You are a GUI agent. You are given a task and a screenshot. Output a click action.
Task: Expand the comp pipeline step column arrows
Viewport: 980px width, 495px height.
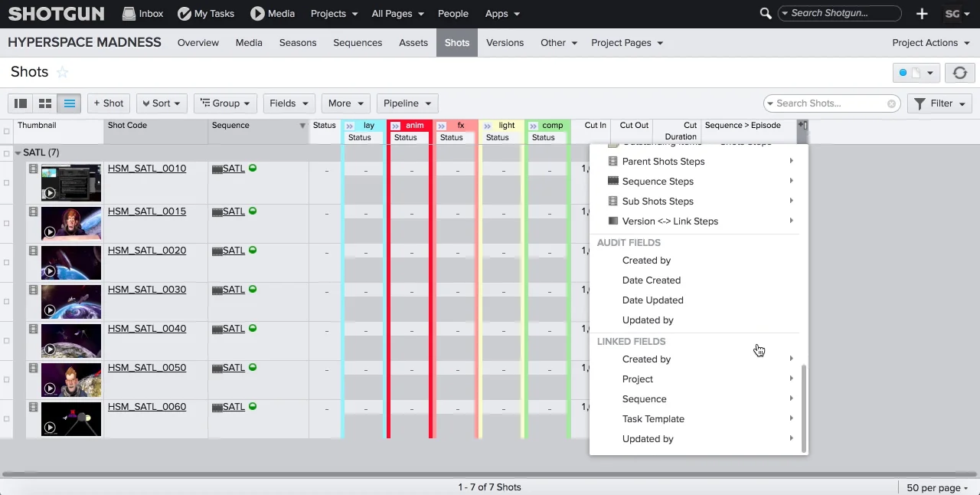(534, 126)
